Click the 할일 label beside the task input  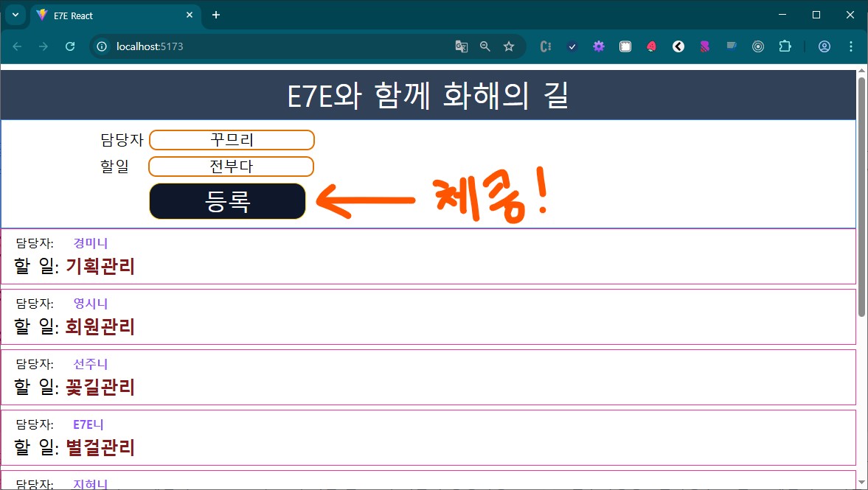[114, 167]
